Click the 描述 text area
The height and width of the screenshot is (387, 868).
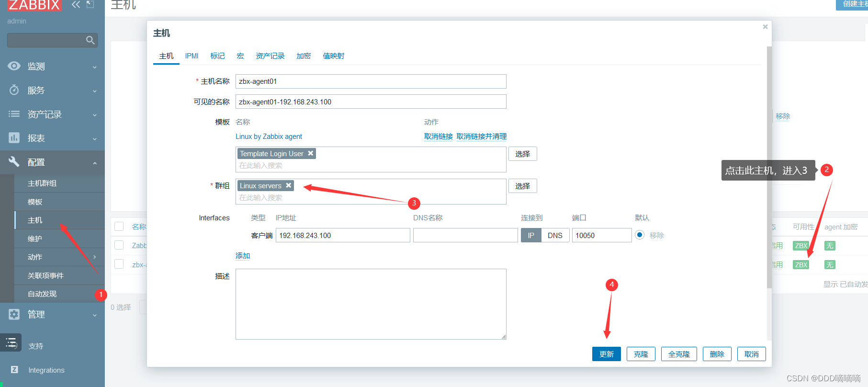371,304
